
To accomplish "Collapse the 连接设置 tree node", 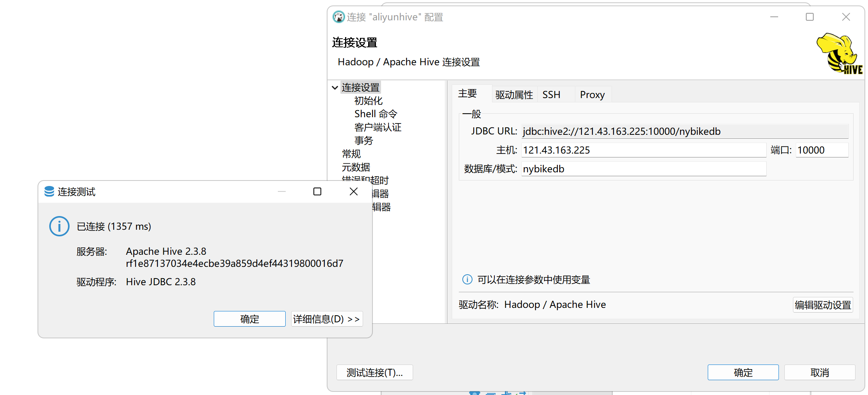I will 335,88.
